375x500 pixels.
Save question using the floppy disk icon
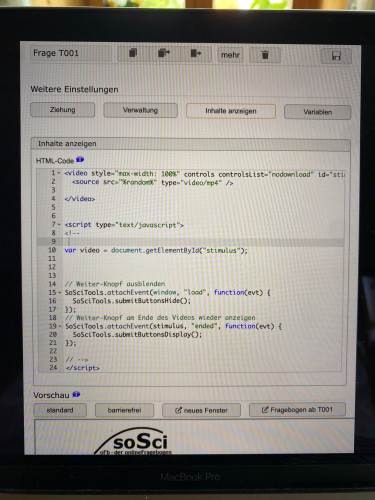pos(336,56)
